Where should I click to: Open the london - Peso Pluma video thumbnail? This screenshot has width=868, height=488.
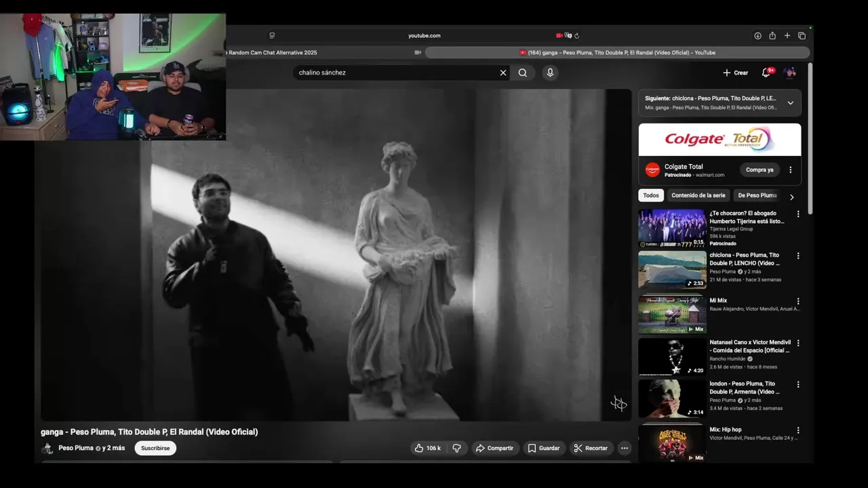(672, 399)
